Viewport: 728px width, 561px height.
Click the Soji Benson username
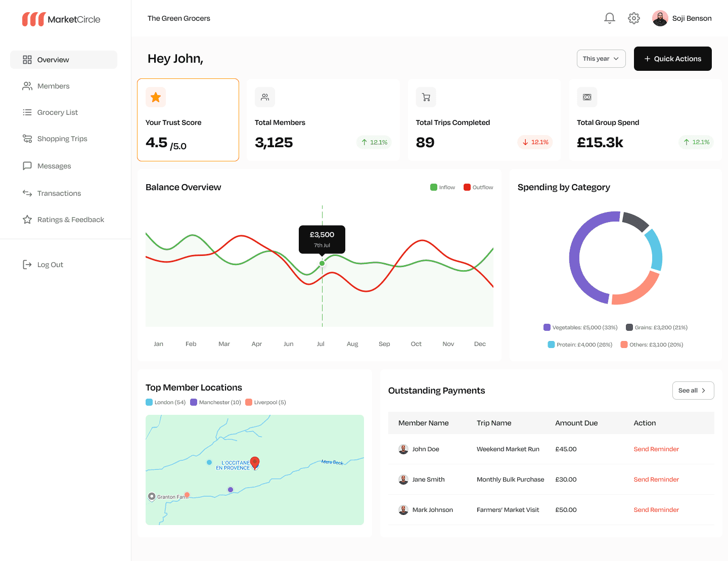[x=692, y=18]
